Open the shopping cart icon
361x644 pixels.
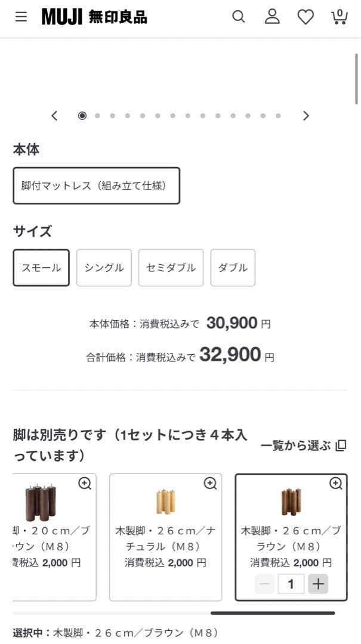point(339,17)
